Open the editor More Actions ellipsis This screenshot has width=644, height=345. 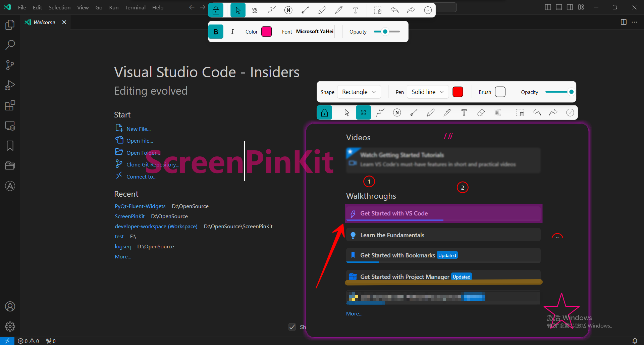(x=634, y=22)
